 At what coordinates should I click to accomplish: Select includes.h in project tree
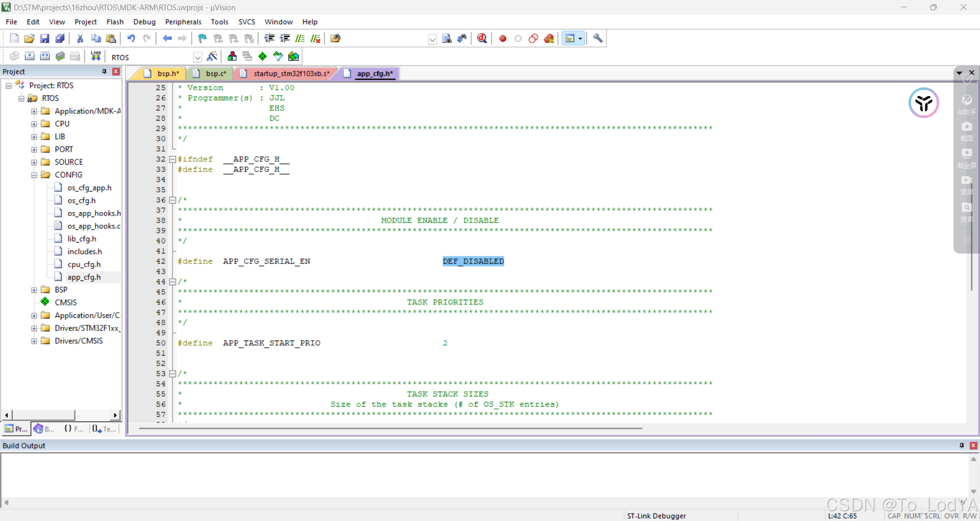tap(85, 252)
